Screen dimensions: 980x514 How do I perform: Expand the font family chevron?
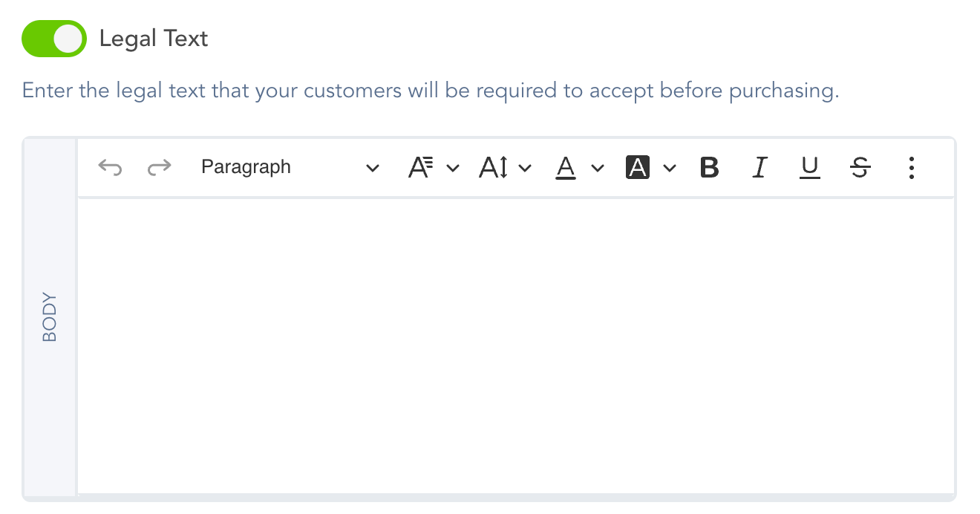tap(453, 169)
